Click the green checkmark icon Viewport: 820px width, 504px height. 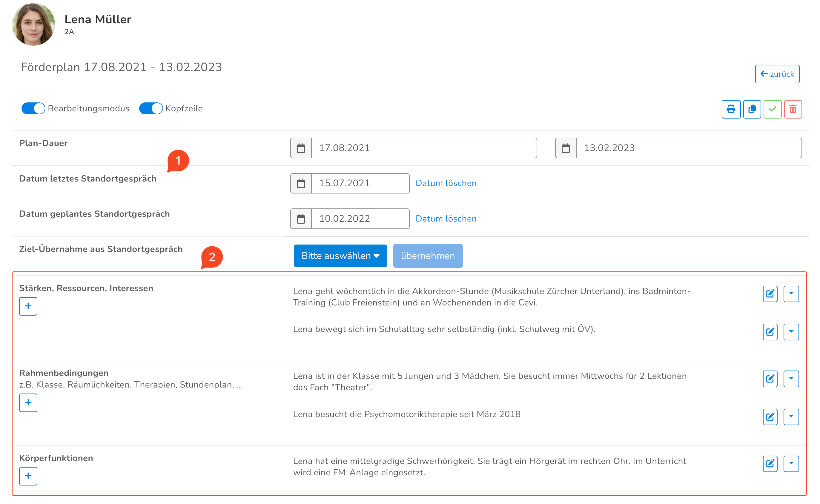pos(772,109)
